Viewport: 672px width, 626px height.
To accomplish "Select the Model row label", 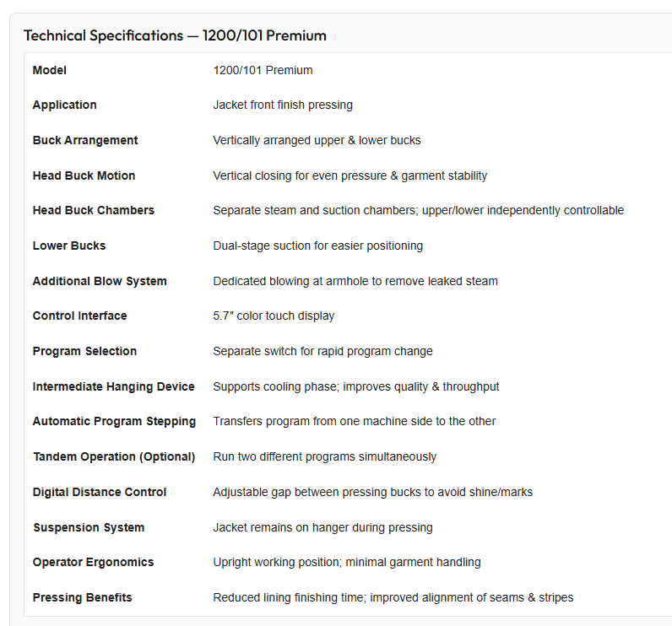I will 50,70.
